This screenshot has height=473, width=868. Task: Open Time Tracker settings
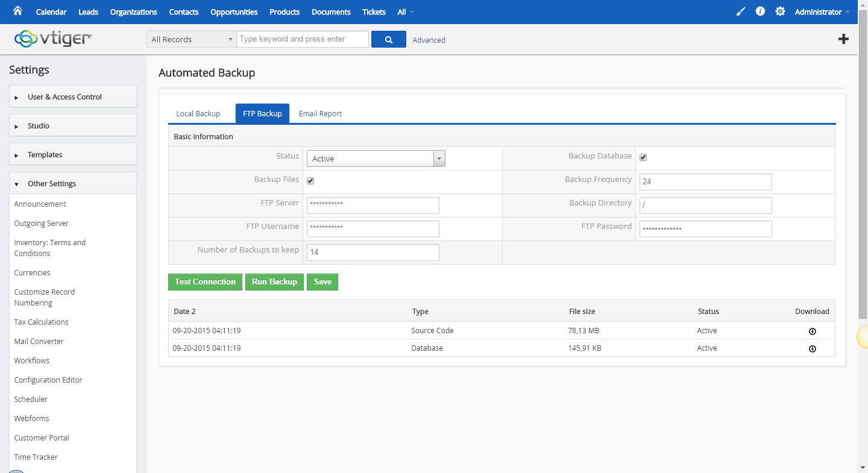pos(36,457)
